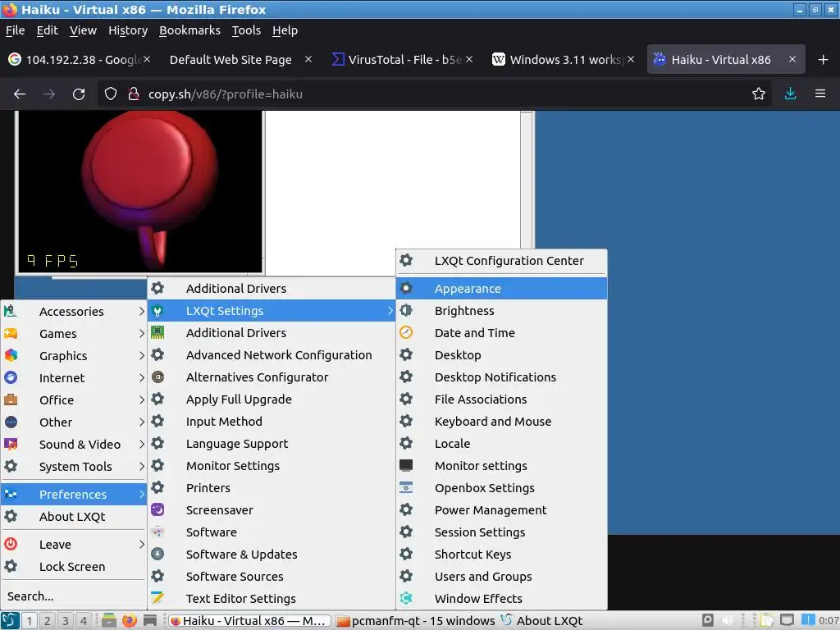
Task: Click the Sound & Video icon
Action: tap(11, 444)
